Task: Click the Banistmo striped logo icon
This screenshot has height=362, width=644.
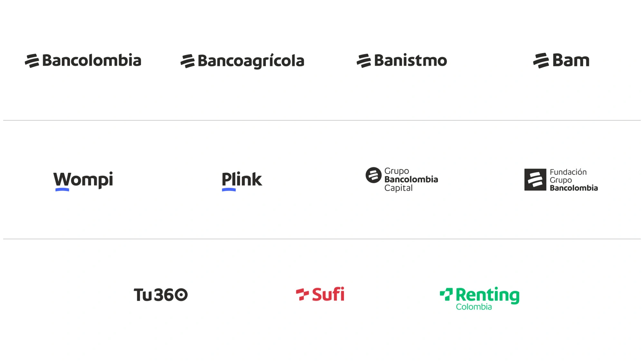Action: (x=364, y=61)
